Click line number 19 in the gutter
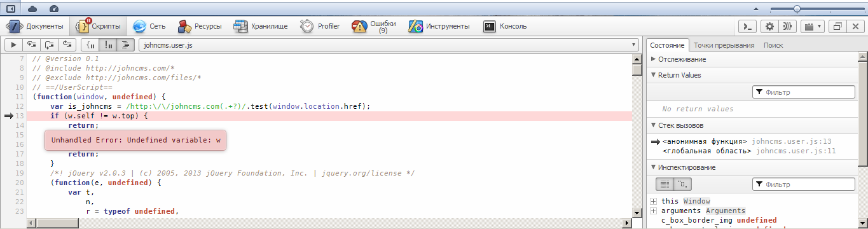Viewport: 868px width, 229px height. click(19, 173)
